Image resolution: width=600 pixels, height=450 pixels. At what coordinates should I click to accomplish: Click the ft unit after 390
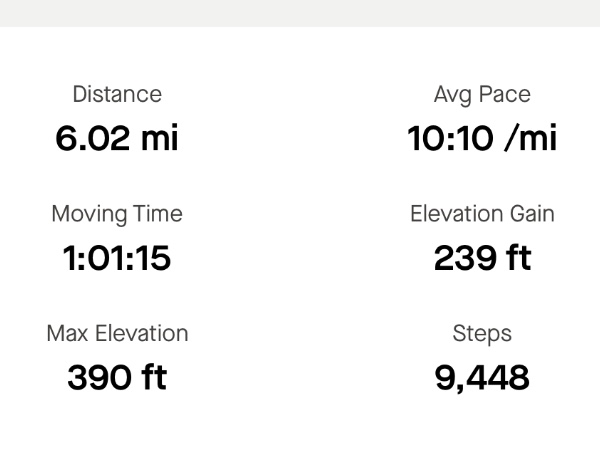pos(154,377)
